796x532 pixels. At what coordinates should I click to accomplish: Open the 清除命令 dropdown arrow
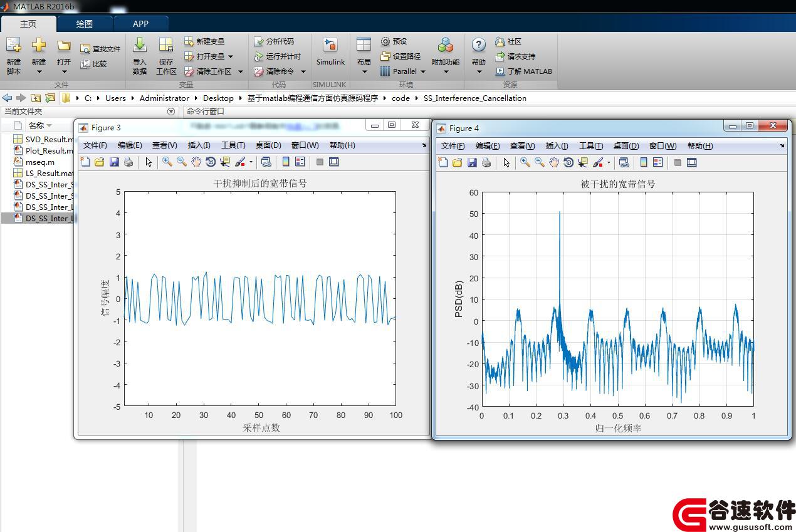(303, 71)
